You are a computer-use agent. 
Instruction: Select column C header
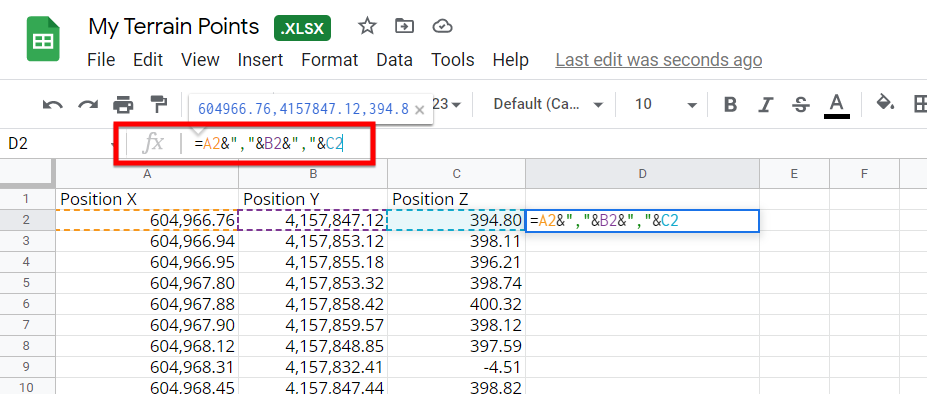pyautogui.click(x=456, y=173)
